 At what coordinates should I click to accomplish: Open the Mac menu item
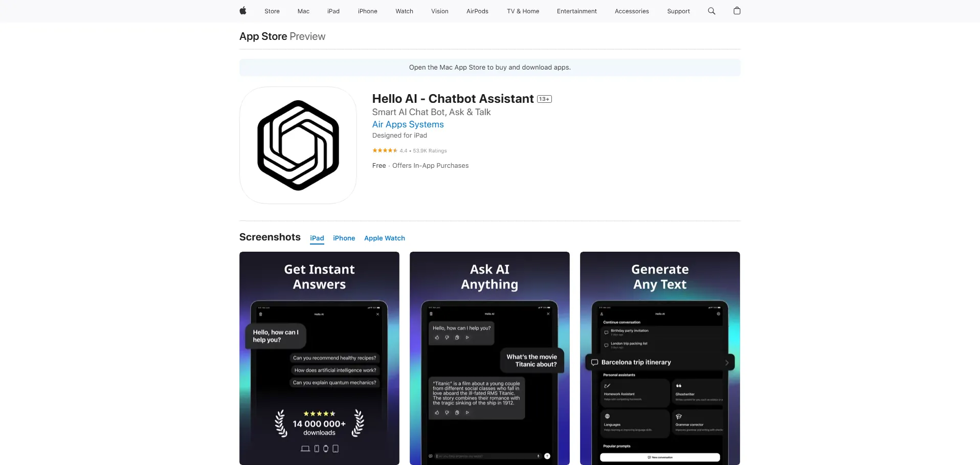click(x=303, y=11)
